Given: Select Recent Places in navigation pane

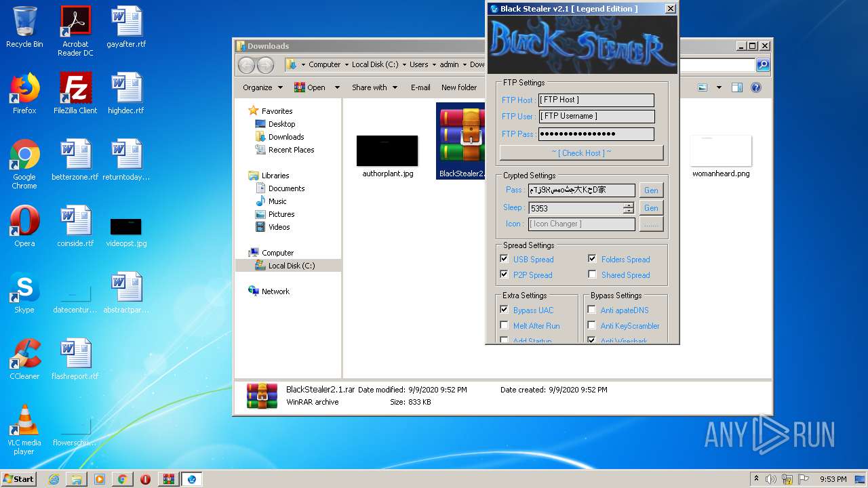Looking at the screenshot, I should tap(291, 150).
